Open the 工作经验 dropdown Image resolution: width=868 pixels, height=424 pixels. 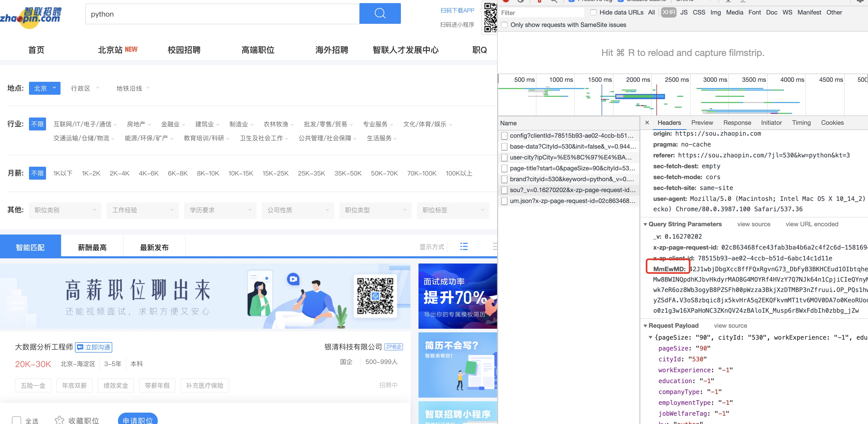[x=143, y=210]
